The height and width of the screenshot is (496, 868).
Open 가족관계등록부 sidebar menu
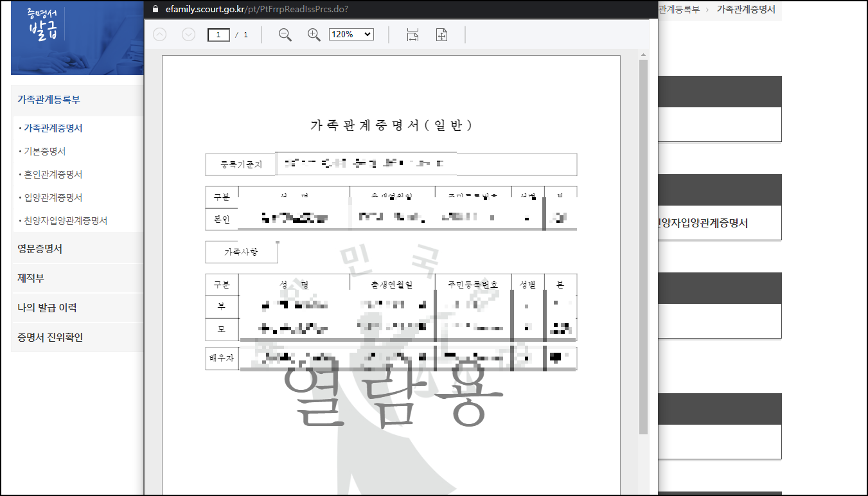(x=76, y=100)
